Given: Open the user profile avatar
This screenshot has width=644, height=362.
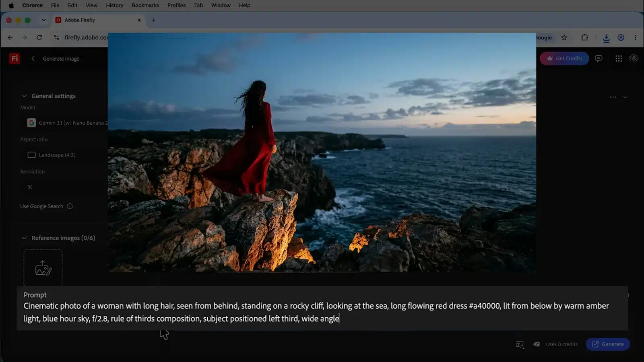Looking at the screenshot, I should tap(634, 58).
